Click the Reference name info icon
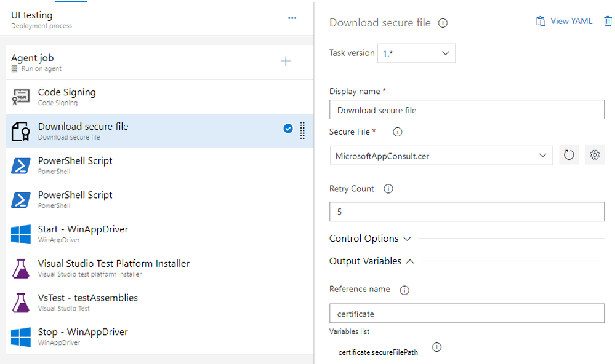This screenshot has width=615, height=364. (404, 290)
